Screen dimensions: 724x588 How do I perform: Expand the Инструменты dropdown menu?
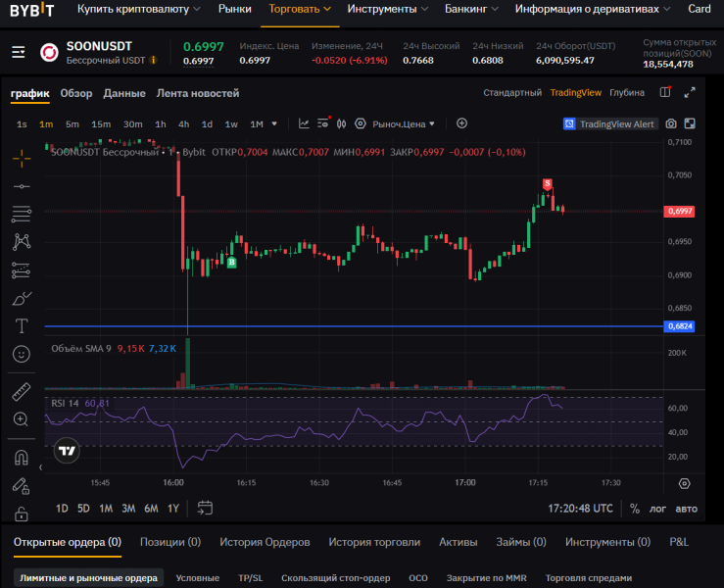388,9
